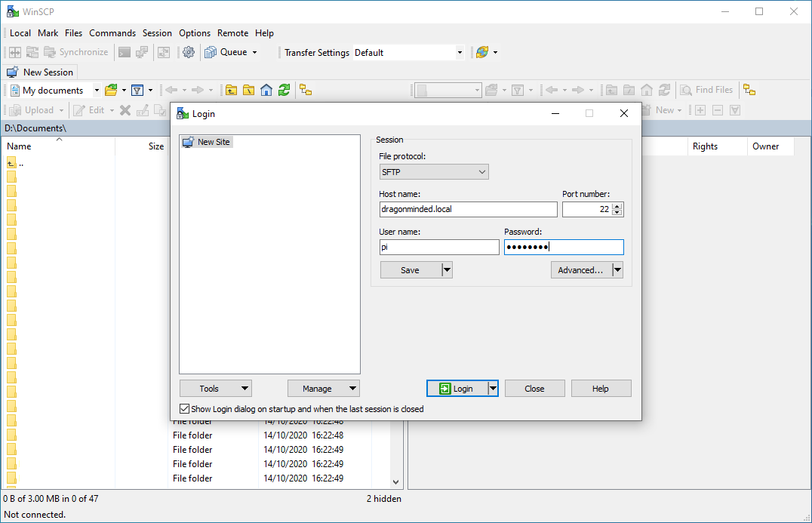Click the Open Terminal console icon

click(x=125, y=52)
